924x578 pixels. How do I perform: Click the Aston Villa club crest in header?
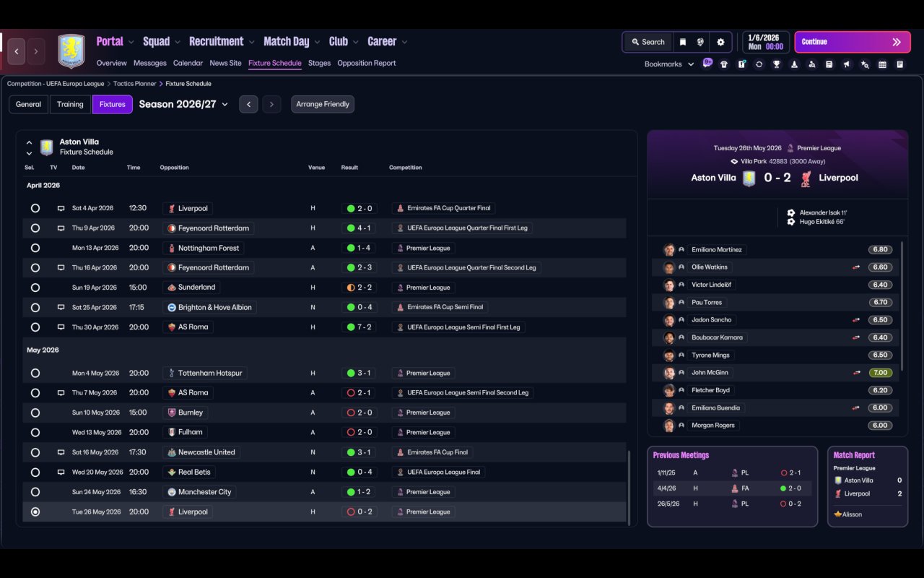[x=71, y=51]
